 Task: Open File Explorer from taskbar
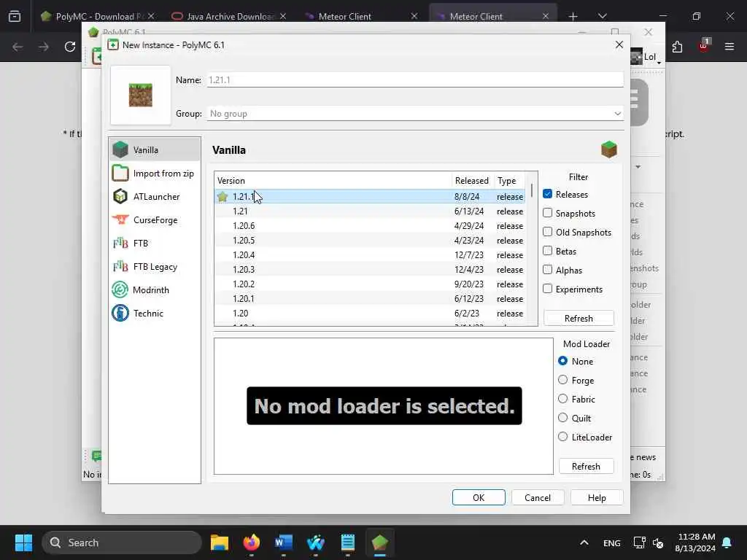[220, 542]
